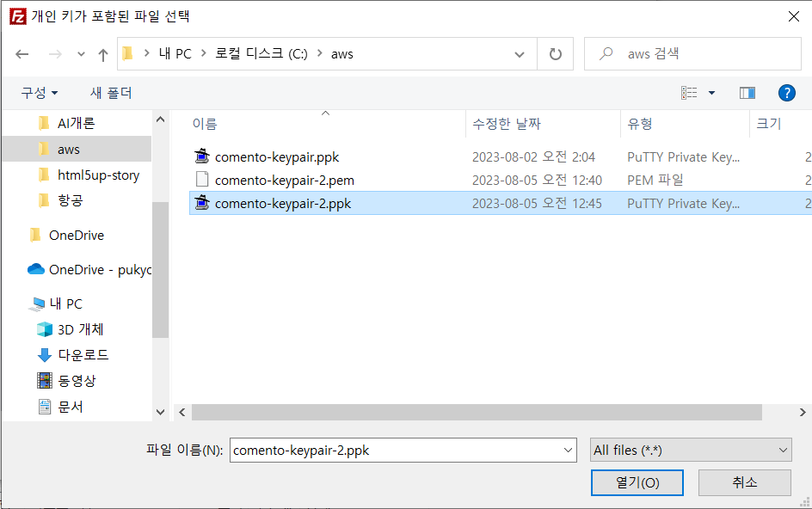Click folder icon in address bar
The width and height of the screenshot is (812, 509).
pyautogui.click(x=128, y=53)
